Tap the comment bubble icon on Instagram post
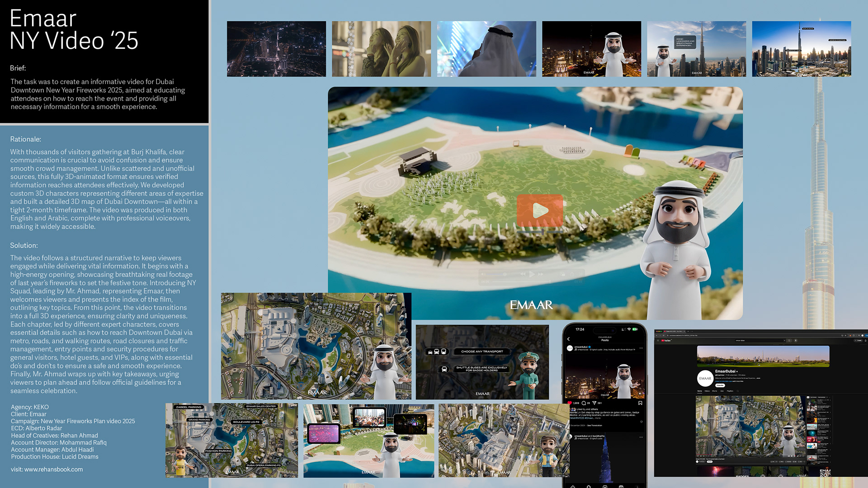 tap(584, 403)
